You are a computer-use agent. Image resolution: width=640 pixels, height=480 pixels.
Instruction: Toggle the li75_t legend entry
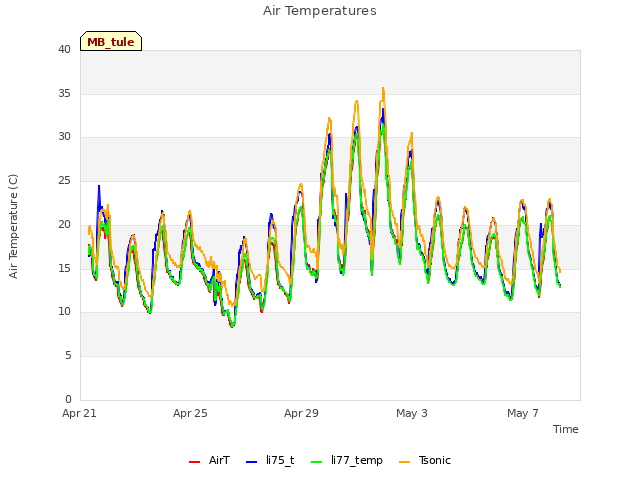270,460
